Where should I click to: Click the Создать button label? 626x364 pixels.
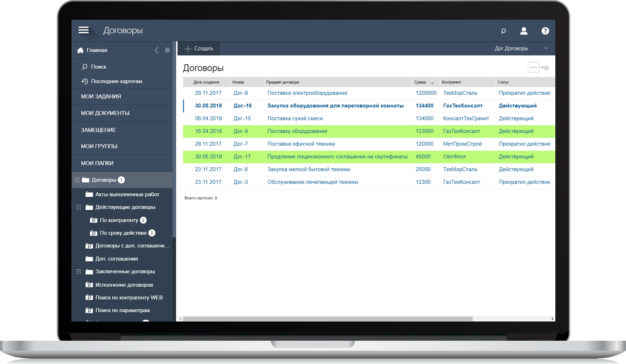point(204,49)
